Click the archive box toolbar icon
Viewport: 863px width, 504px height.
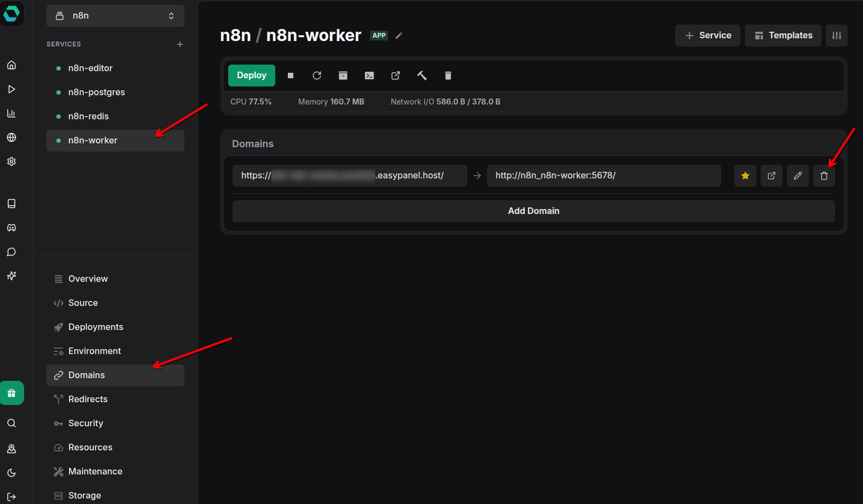pyautogui.click(x=343, y=76)
